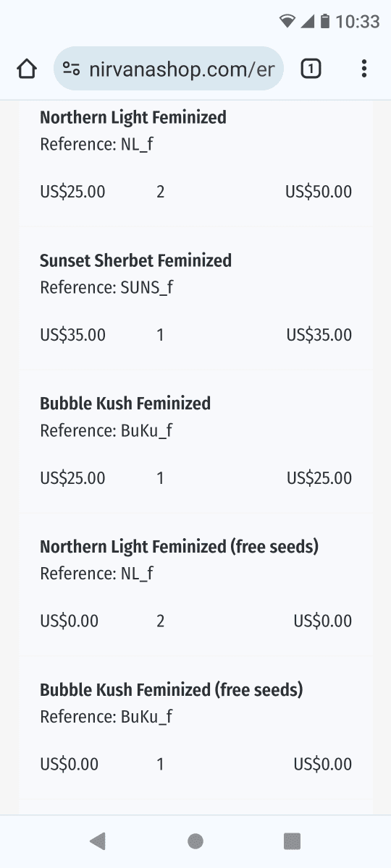Viewport: 391px width, 868px height.
Task: Click the nirvanashop.com URL text
Action: click(182, 69)
